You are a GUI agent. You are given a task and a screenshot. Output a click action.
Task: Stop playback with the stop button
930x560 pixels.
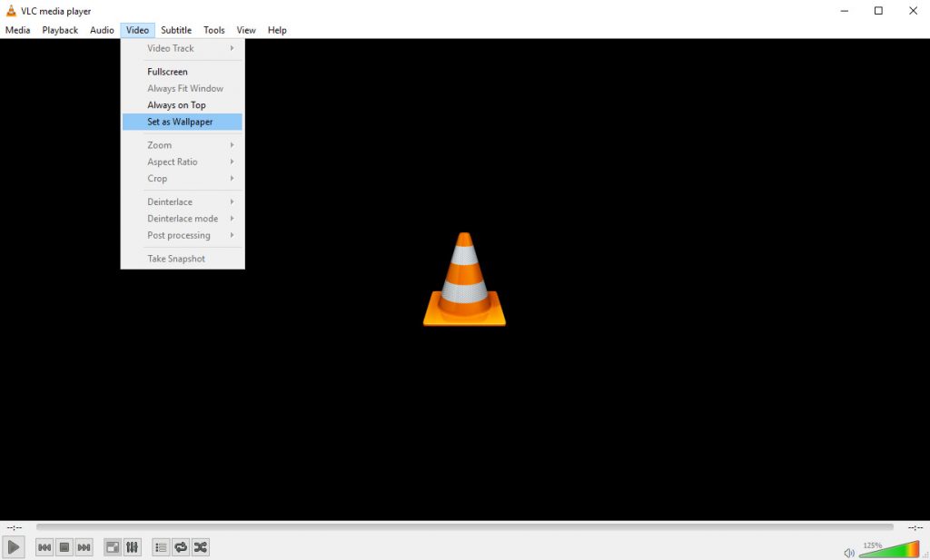coord(64,547)
